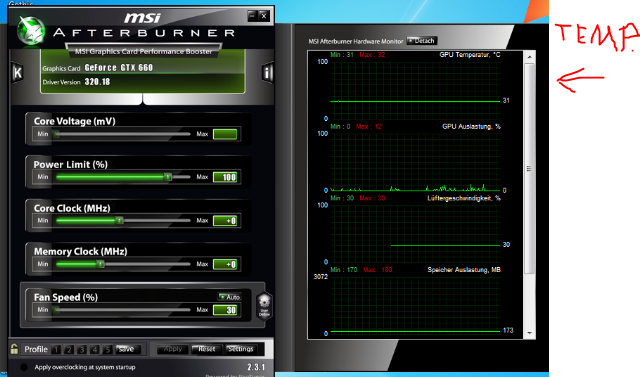Click the Memory Clock +0 value field
Viewport: 640px width, 377px height.
click(x=225, y=264)
